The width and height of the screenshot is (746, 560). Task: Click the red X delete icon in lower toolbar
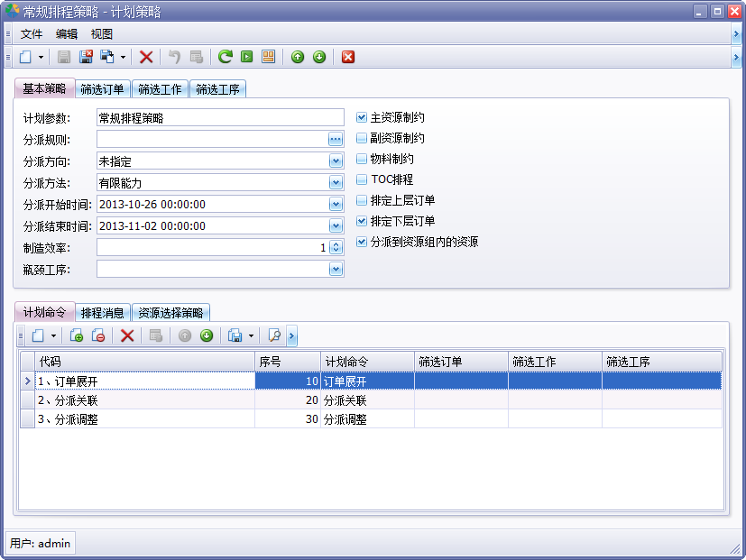point(127,335)
